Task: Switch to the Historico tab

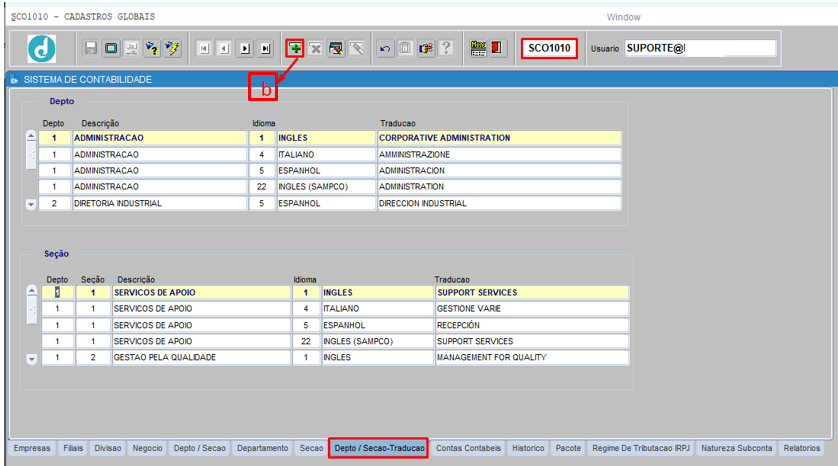Action: [528, 448]
